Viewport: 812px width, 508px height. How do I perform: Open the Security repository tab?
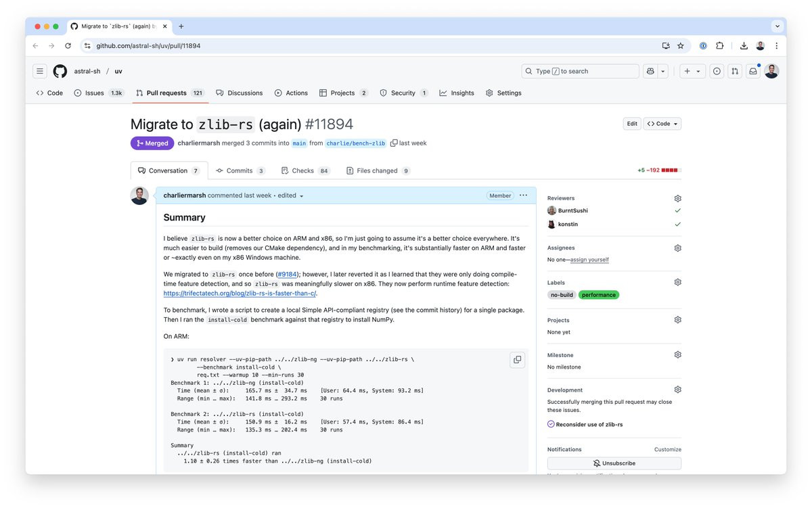click(404, 93)
